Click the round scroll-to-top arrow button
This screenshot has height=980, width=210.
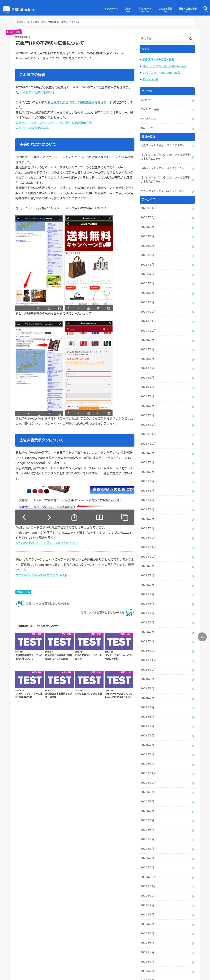point(202,637)
